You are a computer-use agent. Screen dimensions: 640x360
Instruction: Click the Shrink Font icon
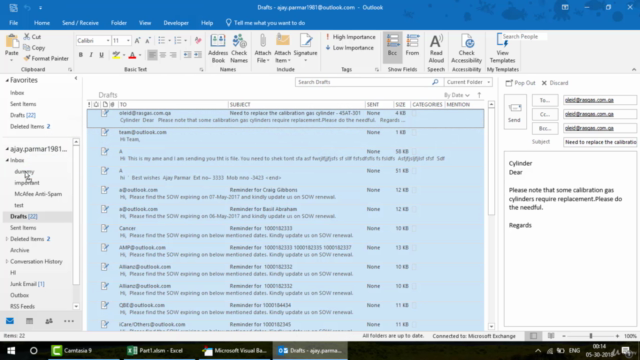coord(148,40)
